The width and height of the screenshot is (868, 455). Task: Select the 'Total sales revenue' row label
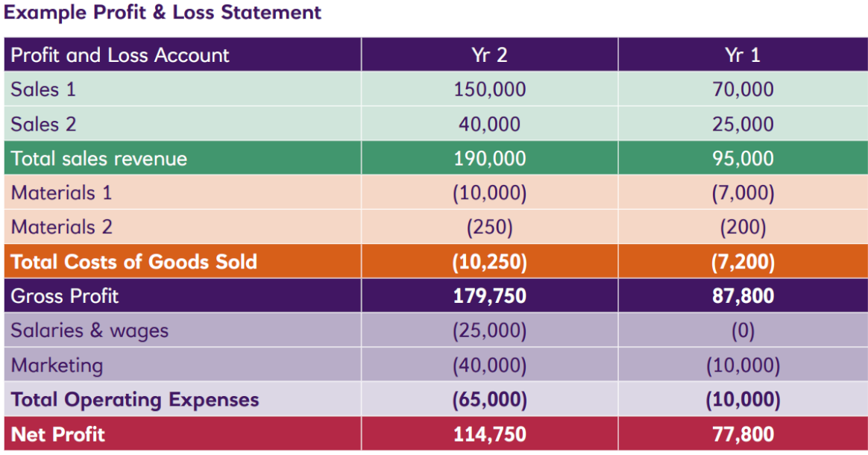[x=99, y=159]
